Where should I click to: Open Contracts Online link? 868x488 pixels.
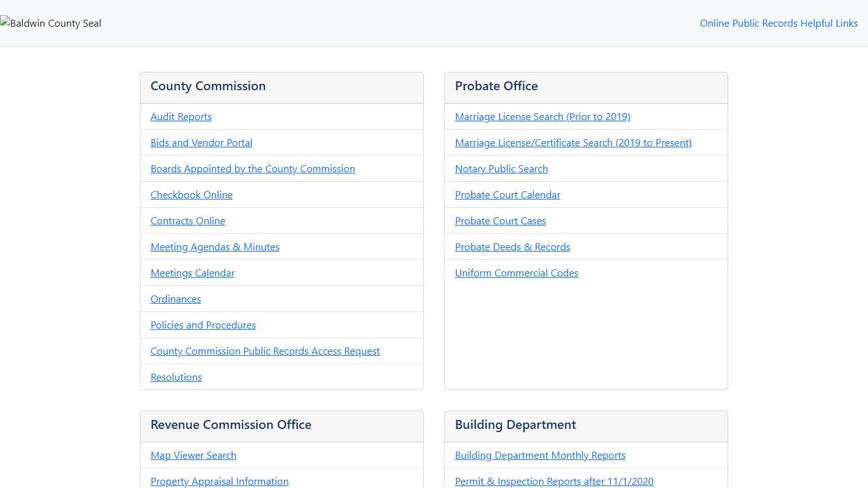pos(187,221)
